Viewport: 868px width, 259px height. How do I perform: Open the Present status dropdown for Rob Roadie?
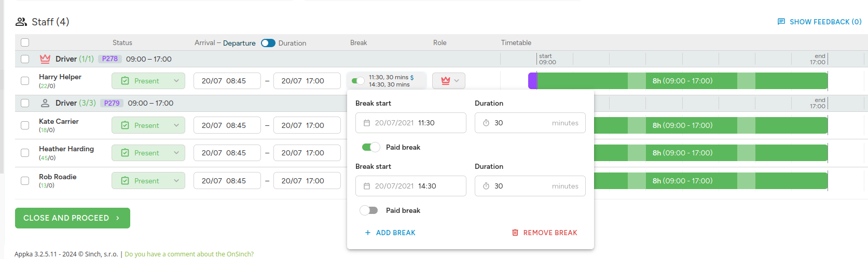(x=148, y=181)
